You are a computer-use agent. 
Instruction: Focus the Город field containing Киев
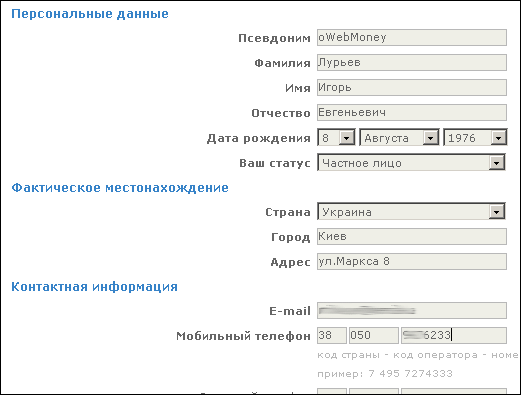tap(412, 236)
